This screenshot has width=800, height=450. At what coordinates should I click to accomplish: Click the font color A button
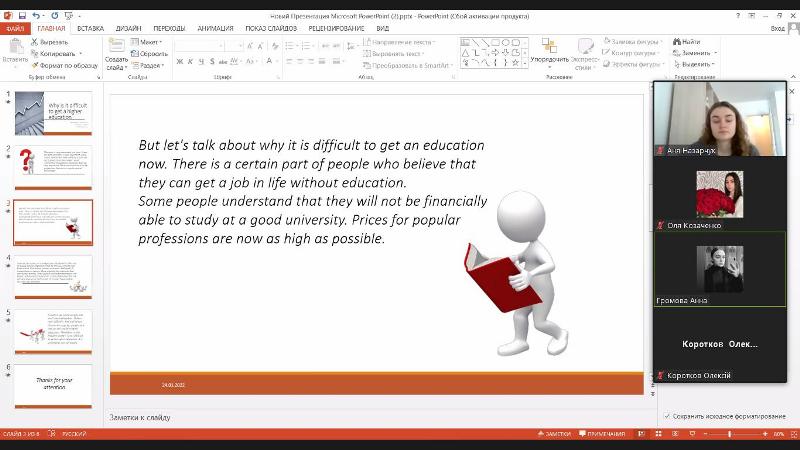(x=269, y=61)
